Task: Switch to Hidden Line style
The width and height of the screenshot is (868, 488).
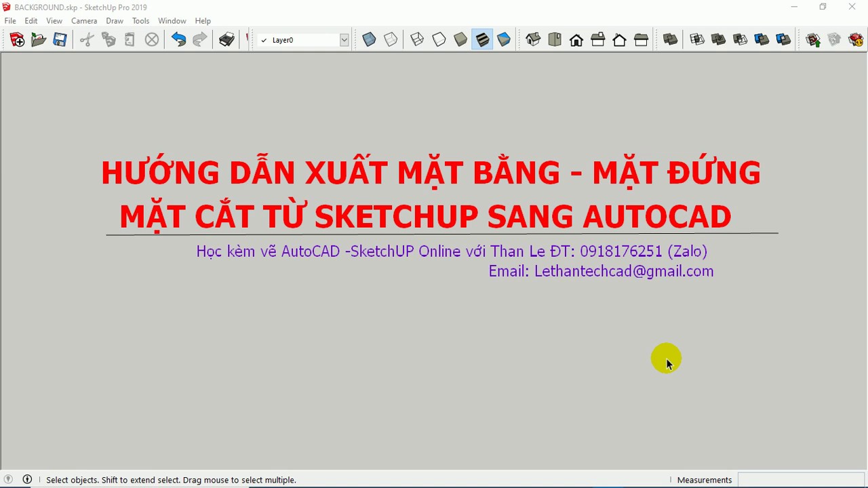Action: [x=439, y=40]
